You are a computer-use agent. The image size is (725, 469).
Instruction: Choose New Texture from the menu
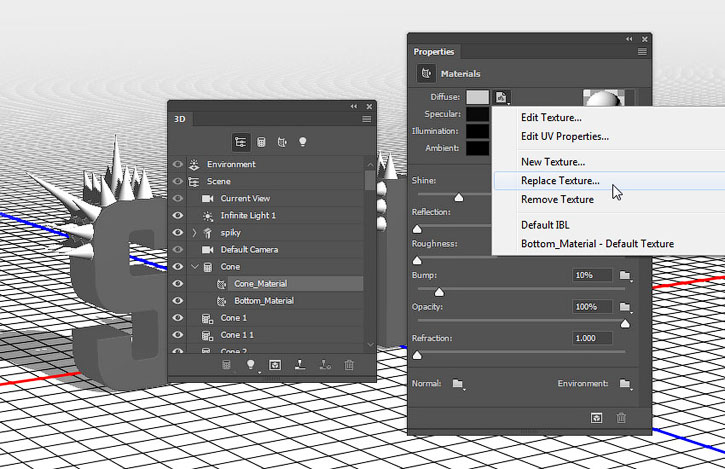(x=553, y=162)
